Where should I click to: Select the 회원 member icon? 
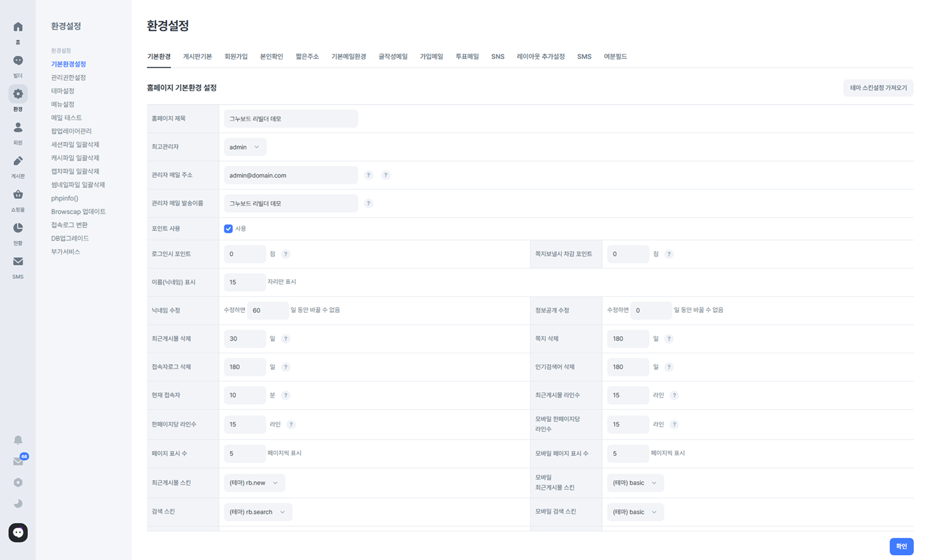[18, 128]
